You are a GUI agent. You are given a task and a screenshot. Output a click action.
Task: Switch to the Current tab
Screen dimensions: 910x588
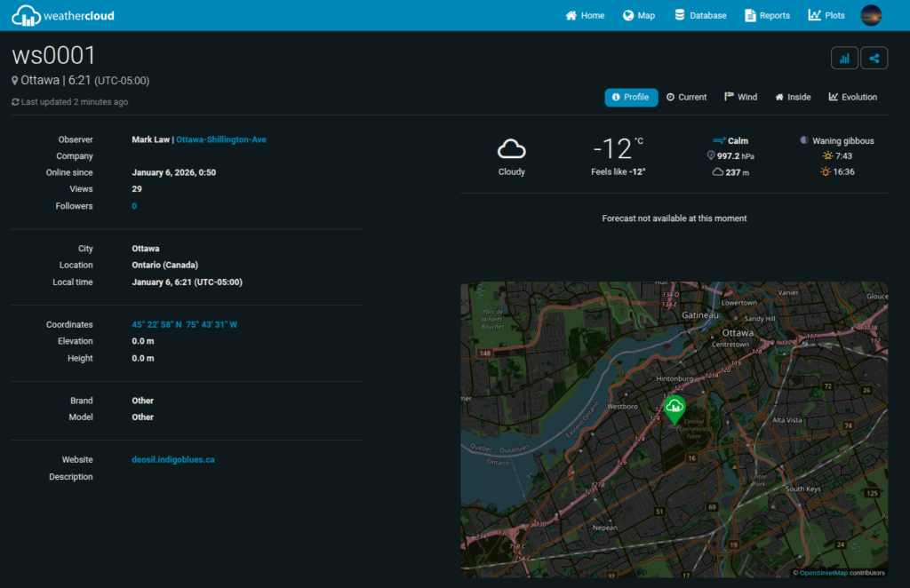pyautogui.click(x=686, y=97)
